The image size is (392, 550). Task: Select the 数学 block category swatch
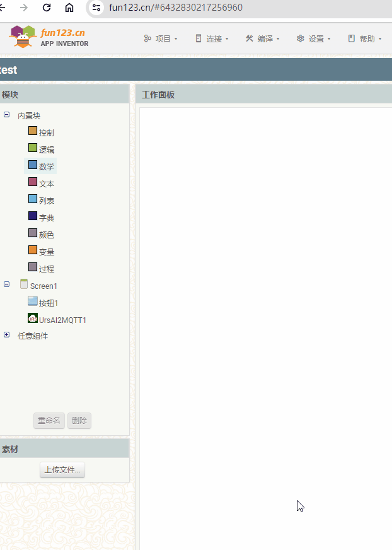tap(33, 165)
